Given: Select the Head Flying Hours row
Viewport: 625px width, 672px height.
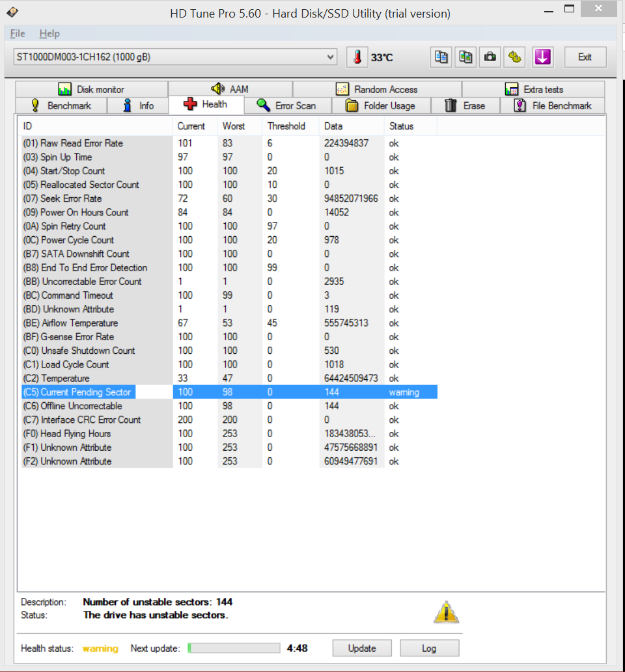Looking at the screenshot, I should pos(230,434).
